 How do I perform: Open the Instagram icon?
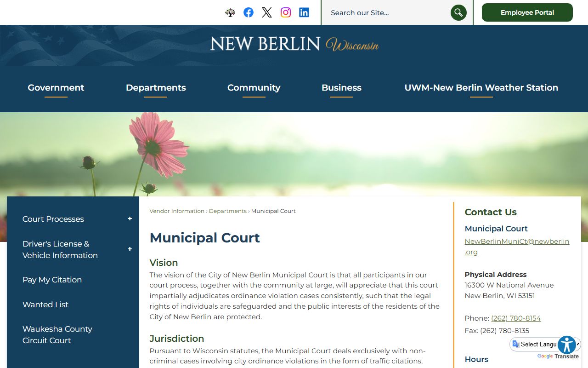[286, 12]
